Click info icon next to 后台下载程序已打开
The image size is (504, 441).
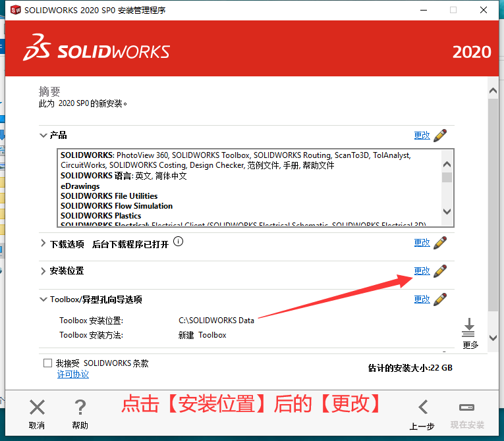[x=178, y=241]
